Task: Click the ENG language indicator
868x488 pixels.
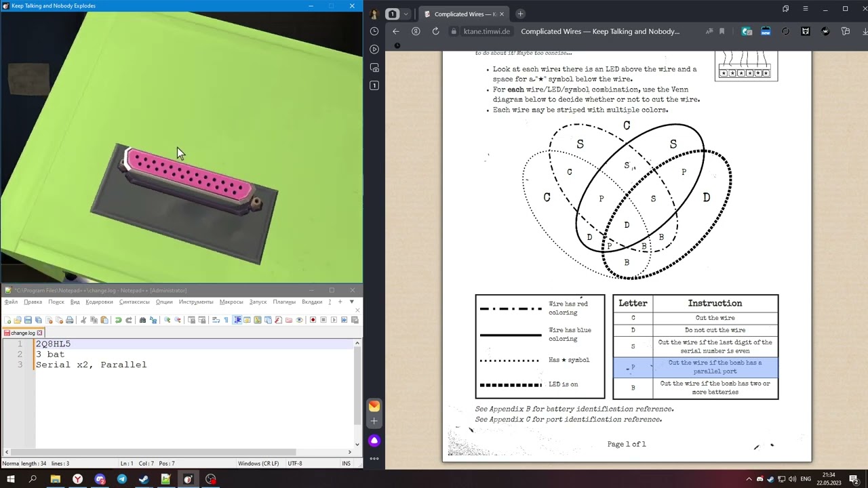Action: click(x=806, y=479)
